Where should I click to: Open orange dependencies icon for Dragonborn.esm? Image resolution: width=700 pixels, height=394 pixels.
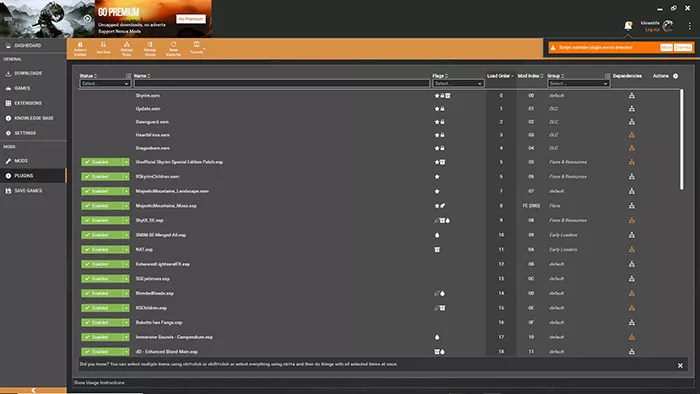[632, 148]
